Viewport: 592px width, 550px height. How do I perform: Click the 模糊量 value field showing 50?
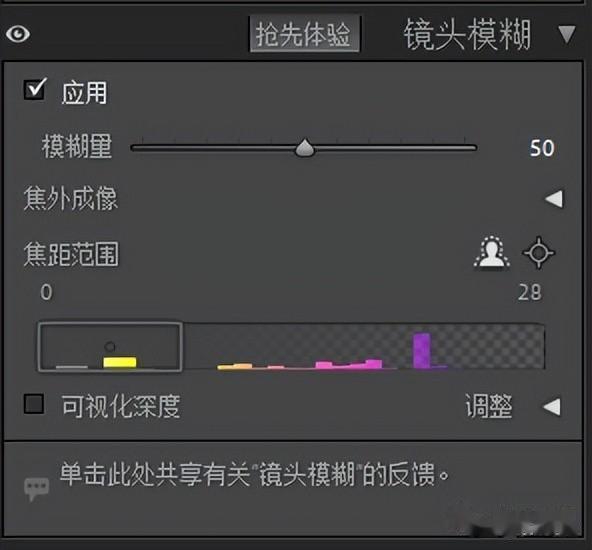[542, 148]
